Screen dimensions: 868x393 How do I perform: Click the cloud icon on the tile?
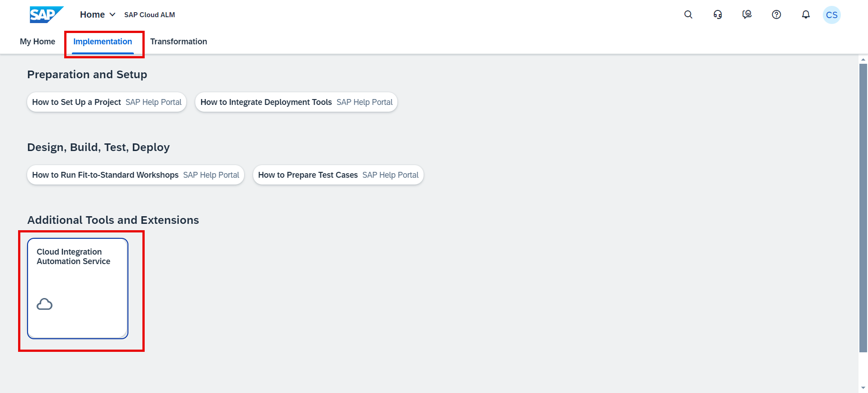(x=44, y=304)
